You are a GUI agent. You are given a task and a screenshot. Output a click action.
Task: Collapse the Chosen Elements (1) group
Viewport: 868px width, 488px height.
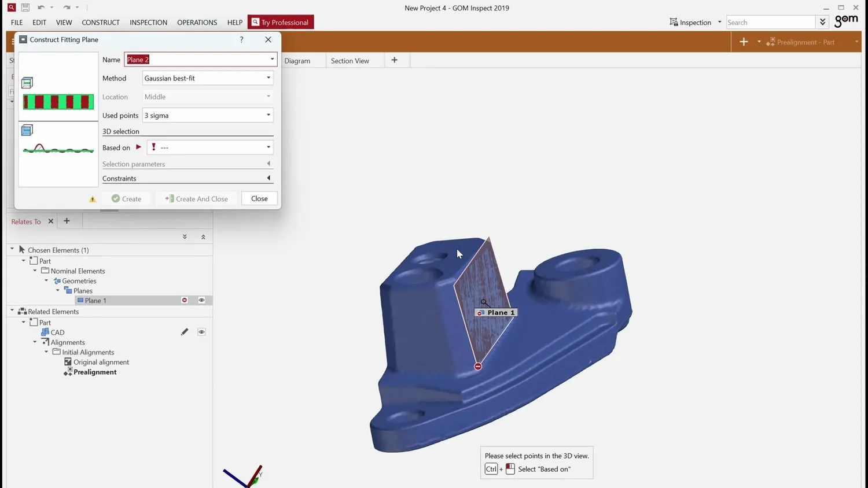[x=12, y=249]
